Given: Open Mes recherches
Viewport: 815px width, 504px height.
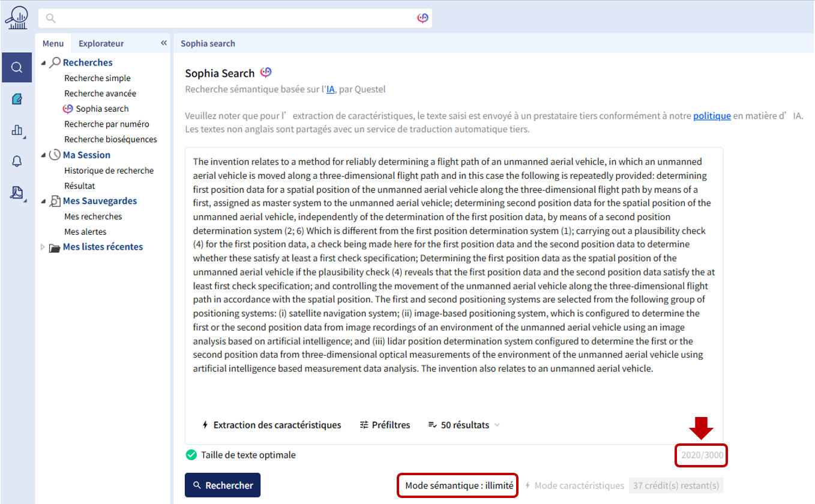Looking at the screenshot, I should [93, 217].
